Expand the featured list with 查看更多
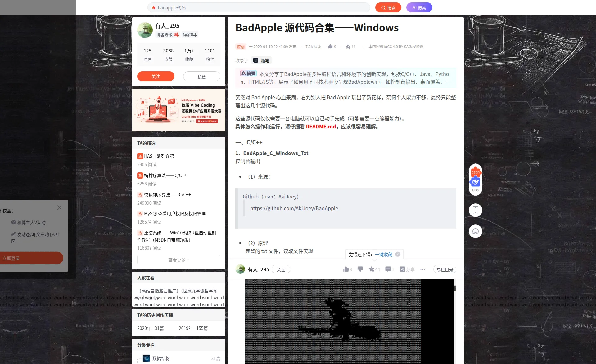Image resolution: width=596 pixels, height=364 pixels. tap(179, 260)
